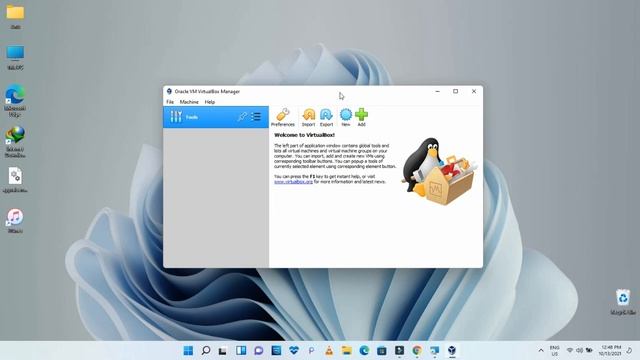Follow the www.virtualbox.org link

(293, 182)
